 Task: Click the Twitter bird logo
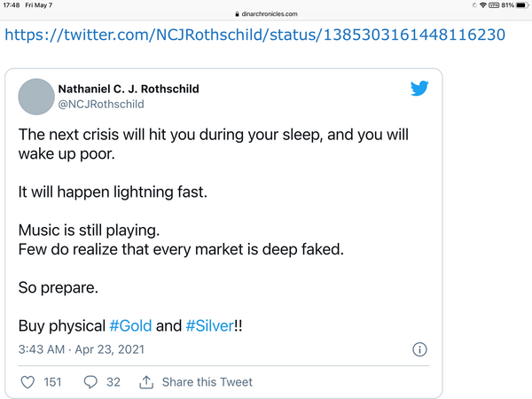419,89
